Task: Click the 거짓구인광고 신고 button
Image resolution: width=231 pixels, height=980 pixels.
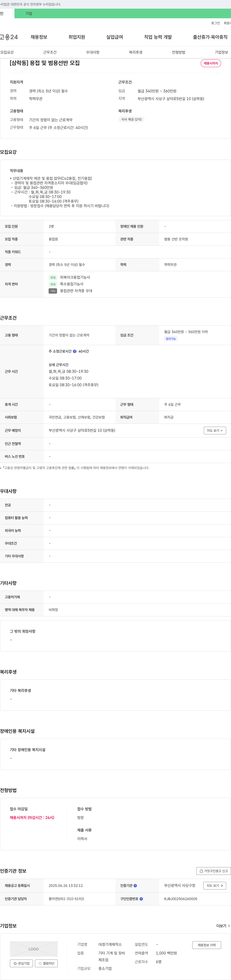Action: click(x=213, y=871)
